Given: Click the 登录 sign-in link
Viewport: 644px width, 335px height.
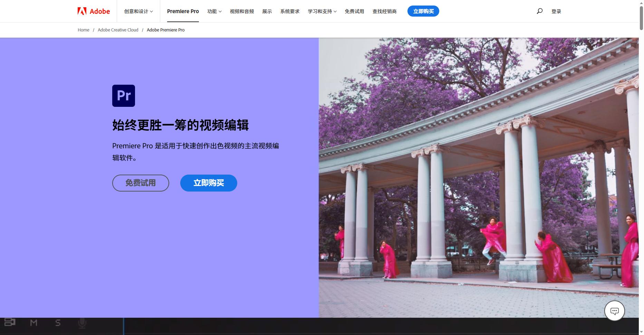Looking at the screenshot, I should (x=556, y=11).
